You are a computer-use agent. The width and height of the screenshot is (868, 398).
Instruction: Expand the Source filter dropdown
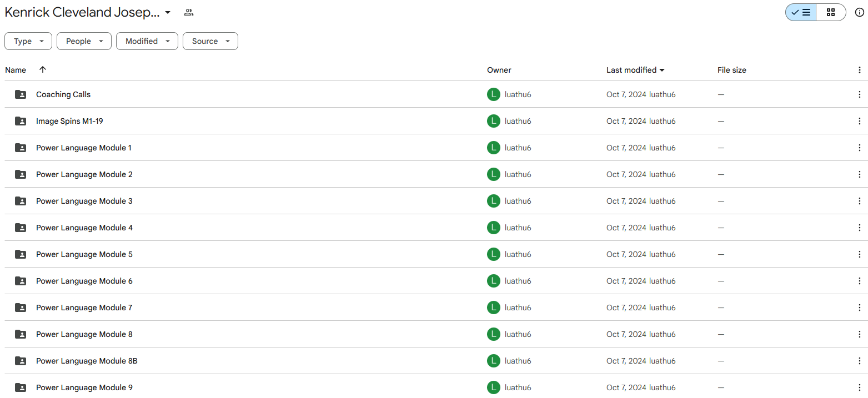[210, 41]
